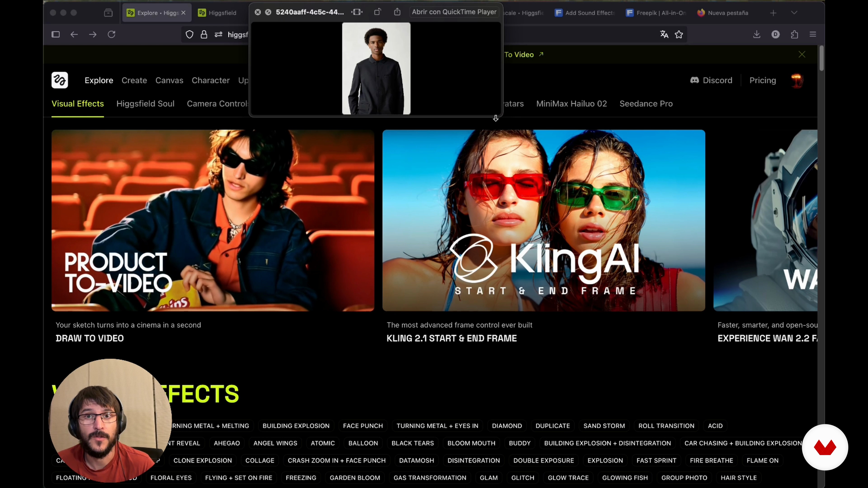Open the KlingAI Start & End Frame card
The height and width of the screenshot is (488, 868).
(x=543, y=220)
